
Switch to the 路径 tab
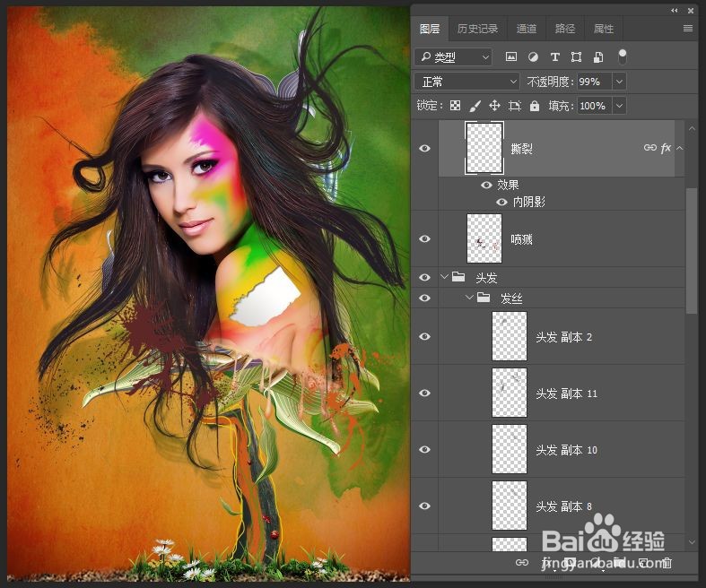tap(565, 29)
